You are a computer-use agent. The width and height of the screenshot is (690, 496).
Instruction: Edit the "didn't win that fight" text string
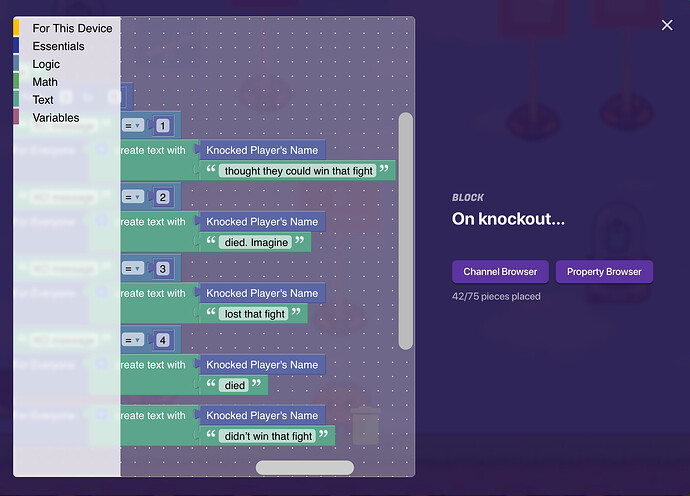pyautogui.click(x=269, y=436)
